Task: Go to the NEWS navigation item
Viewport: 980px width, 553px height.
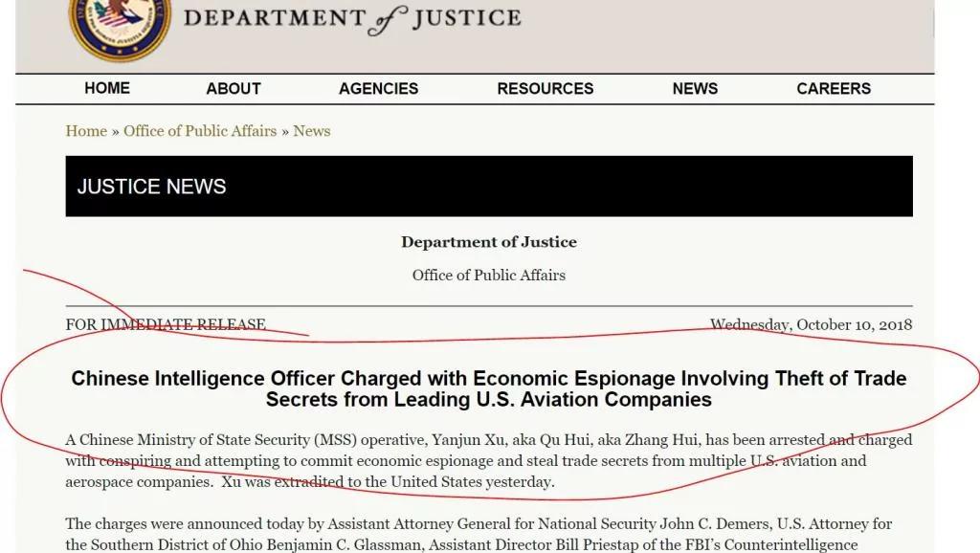Action: coord(695,89)
